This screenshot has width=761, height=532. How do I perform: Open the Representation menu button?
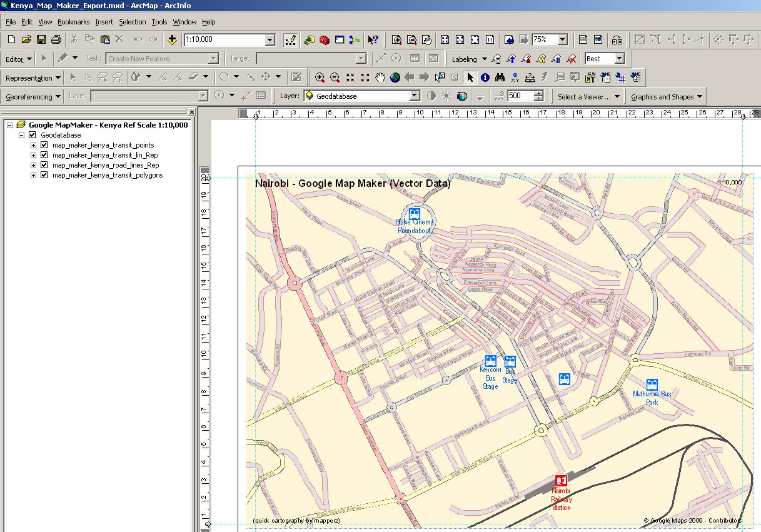click(x=33, y=78)
